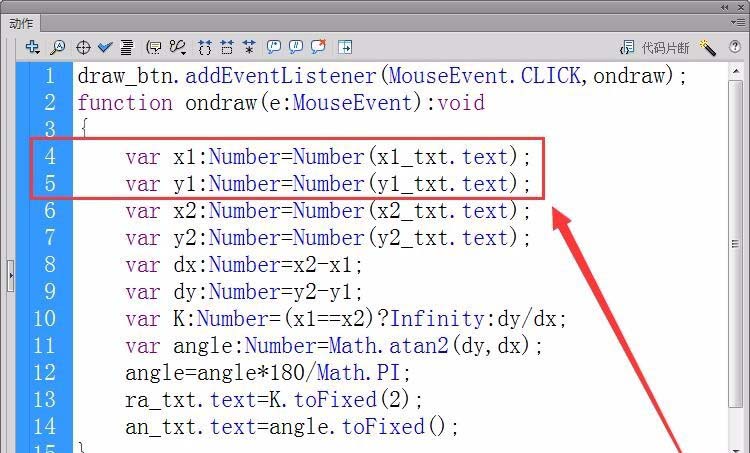Image resolution: width=750 pixels, height=453 pixels.
Task: Click 'an_txt.text=angle.toFixed();' line
Action: [x=292, y=427]
